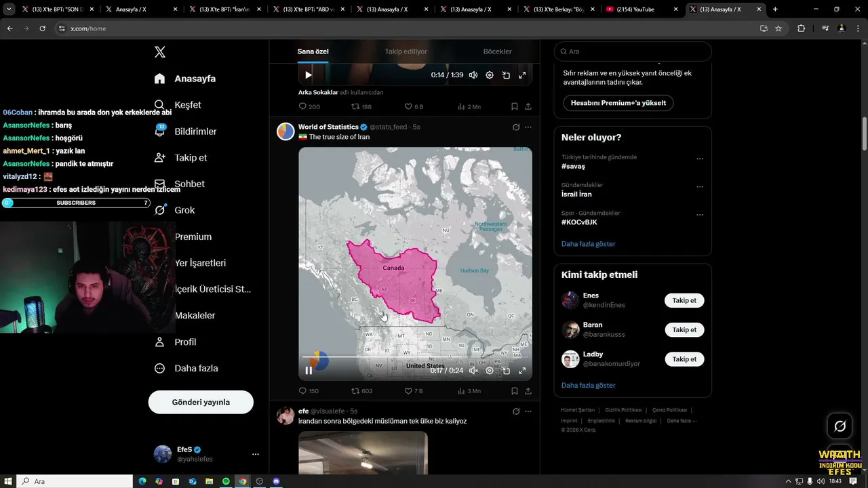Click Daha fazla göster under Neler oluyor

coord(588,244)
